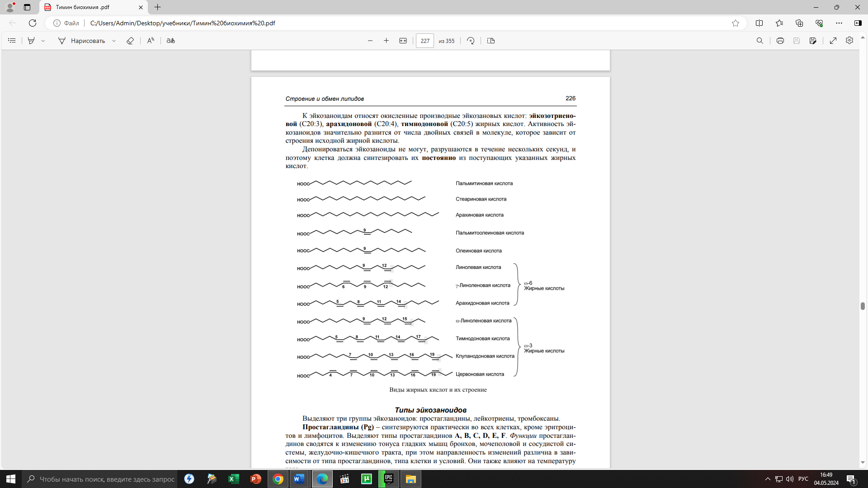The image size is (868, 488).
Task: Open Word from the taskbar
Action: click(300, 479)
